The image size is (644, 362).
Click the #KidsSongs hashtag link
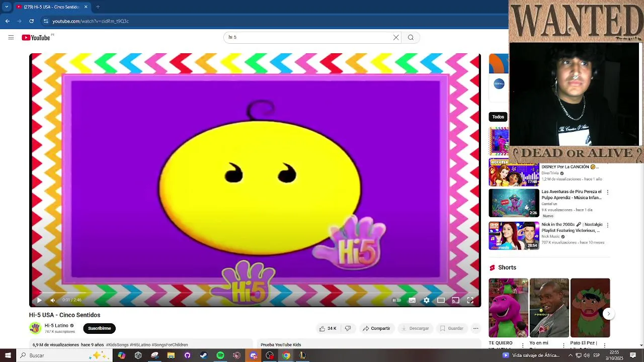[x=117, y=345]
